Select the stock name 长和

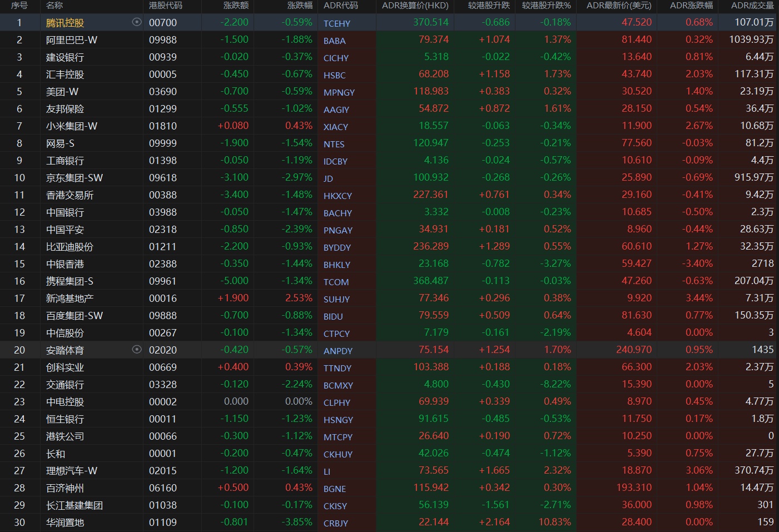click(x=56, y=454)
